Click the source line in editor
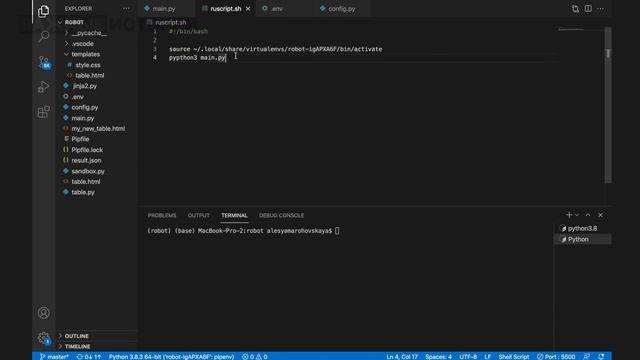Viewport: 640px width, 360px height. [x=276, y=49]
